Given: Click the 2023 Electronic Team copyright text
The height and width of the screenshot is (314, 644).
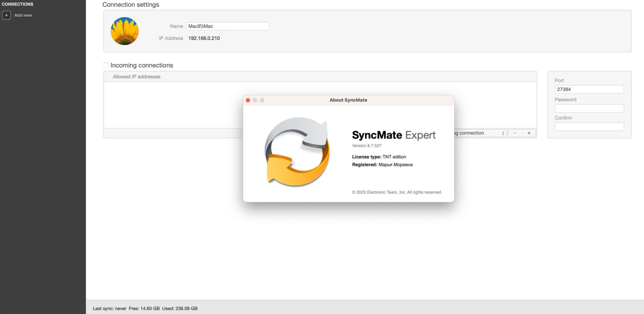Looking at the screenshot, I should tap(397, 192).
